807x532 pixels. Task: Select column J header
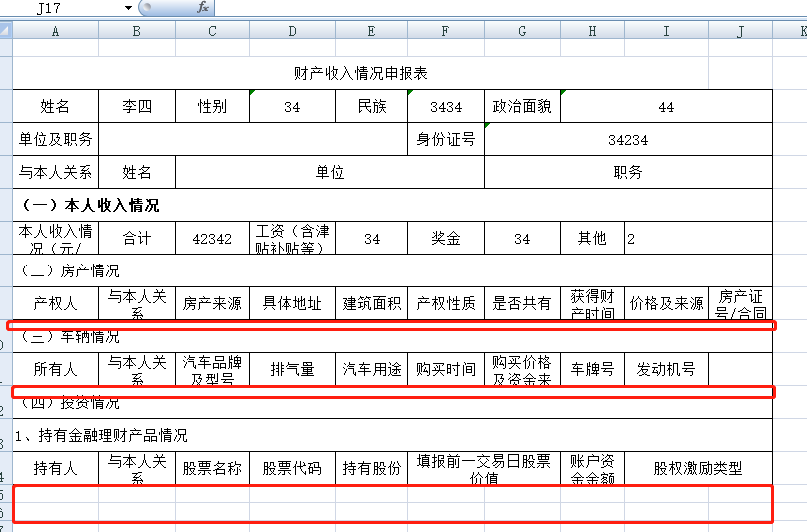coord(740,31)
